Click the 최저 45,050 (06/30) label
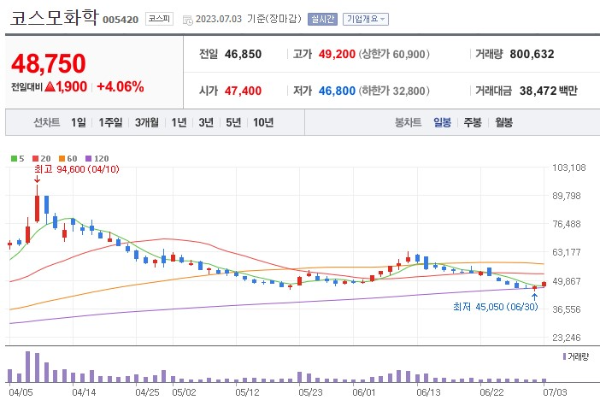Image resolution: width=600 pixels, height=414 pixels. pos(496,307)
